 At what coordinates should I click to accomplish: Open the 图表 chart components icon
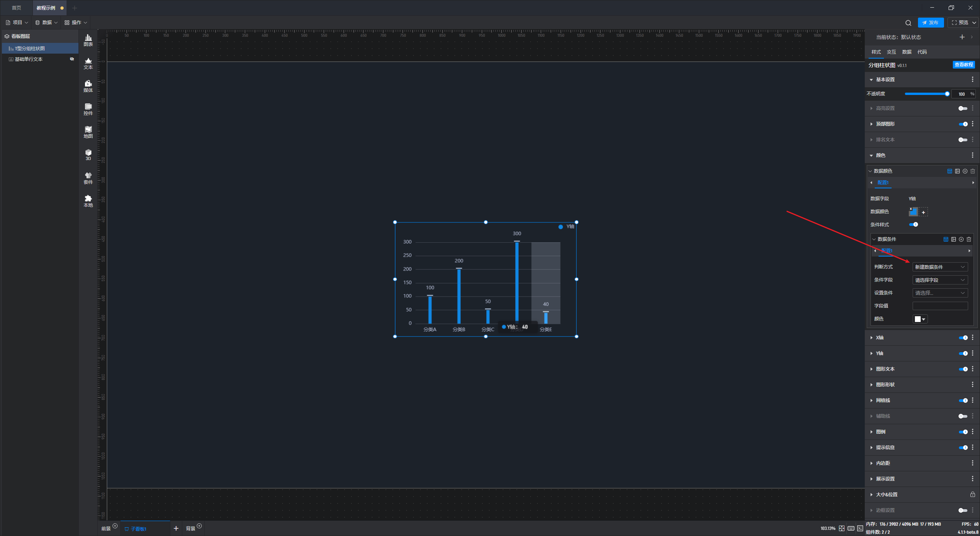pos(88,40)
